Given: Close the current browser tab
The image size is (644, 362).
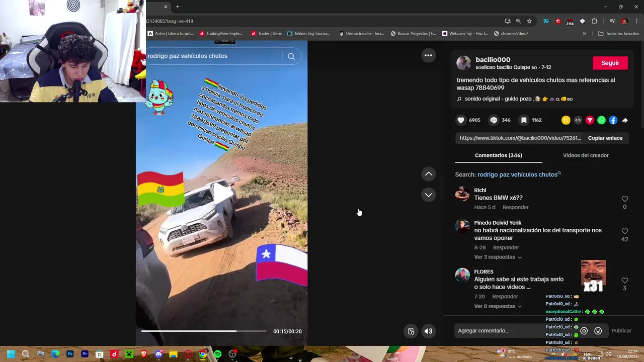Looking at the screenshot, I should point(166,7).
